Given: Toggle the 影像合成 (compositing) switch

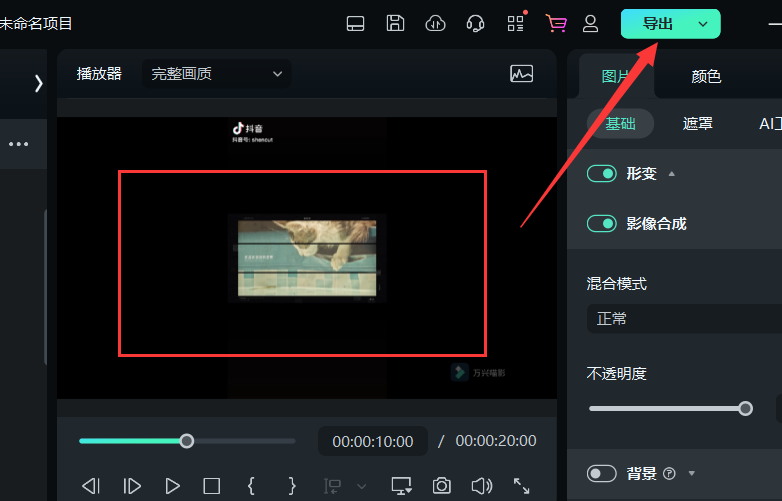Looking at the screenshot, I should tap(601, 223).
